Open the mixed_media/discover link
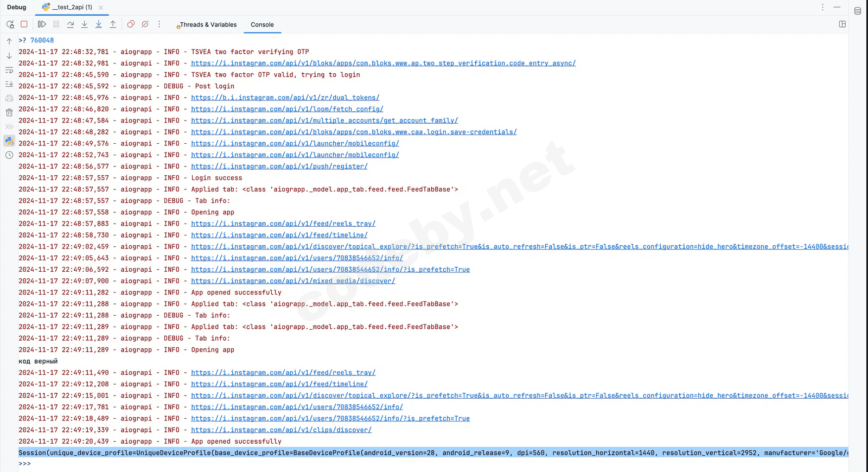The height and width of the screenshot is (472, 868). point(293,281)
